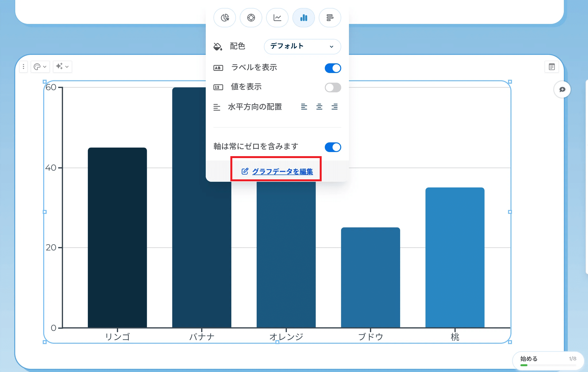Open the card three-dot menu
This screenshot has width=588, height=372.
[x=23, y=66]
